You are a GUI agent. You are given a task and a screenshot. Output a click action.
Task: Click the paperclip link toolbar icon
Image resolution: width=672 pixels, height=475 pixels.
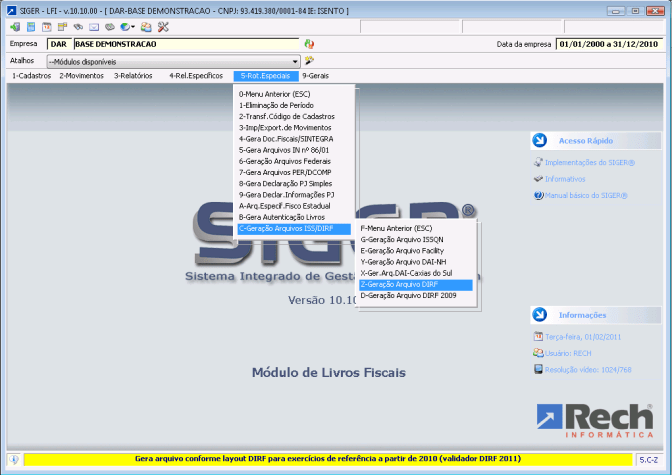coord(110,27)
